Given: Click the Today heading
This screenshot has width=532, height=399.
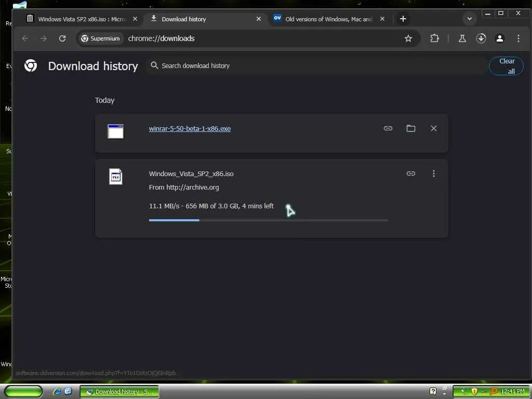Looking at the screenshot, I should coord(104,100).
